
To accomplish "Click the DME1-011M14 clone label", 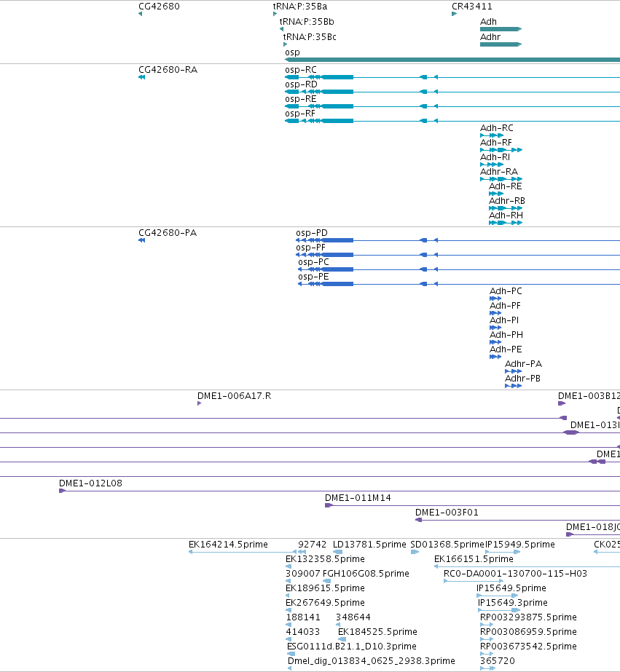I will point(358,497).
